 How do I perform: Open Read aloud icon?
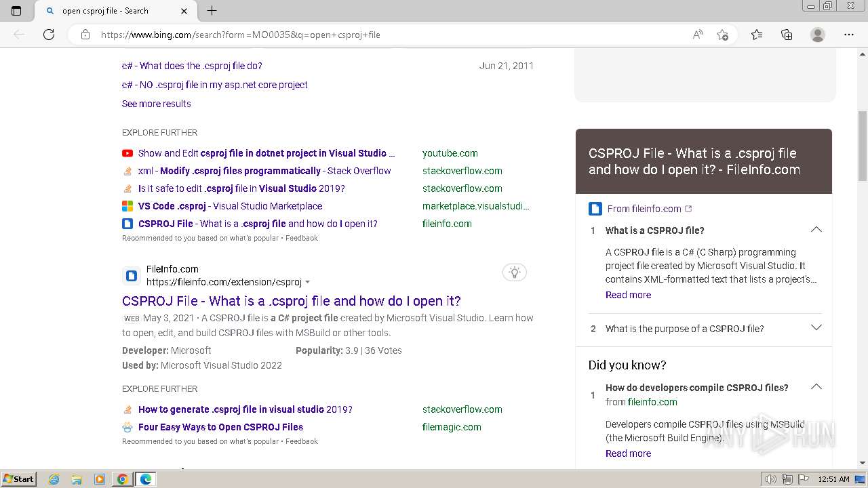[x=698, y=35]
